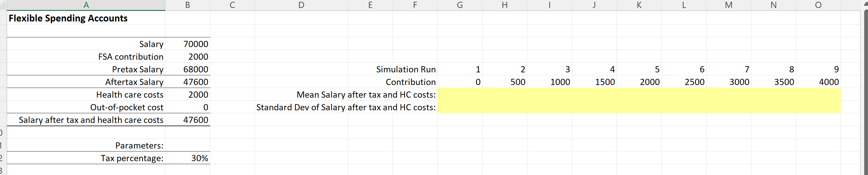Select contribution value 1500
This screenshot has height=175, width=868.
(594, 82)
